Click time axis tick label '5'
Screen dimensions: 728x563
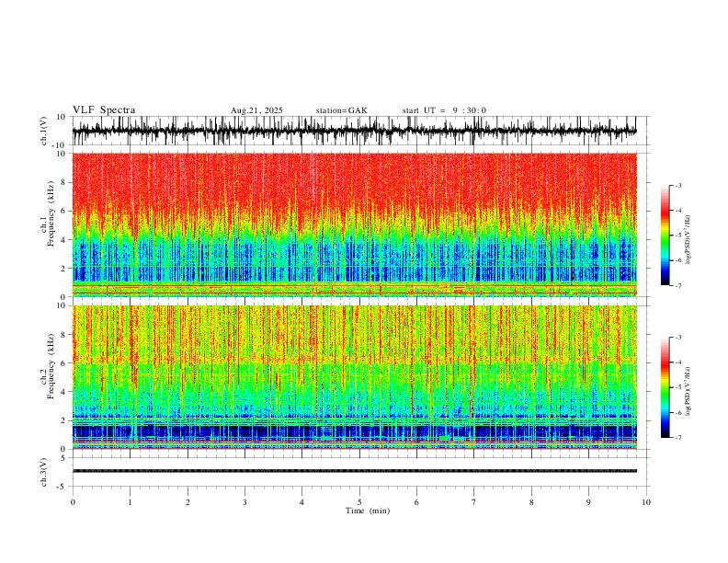point(359,502)
